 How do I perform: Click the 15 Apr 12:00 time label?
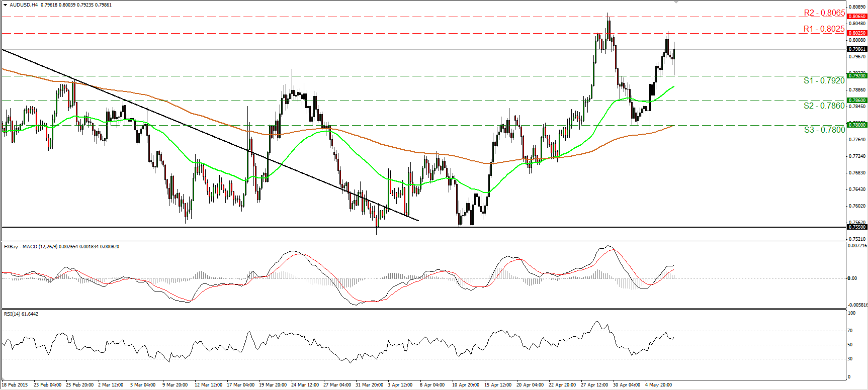(498, 385)
